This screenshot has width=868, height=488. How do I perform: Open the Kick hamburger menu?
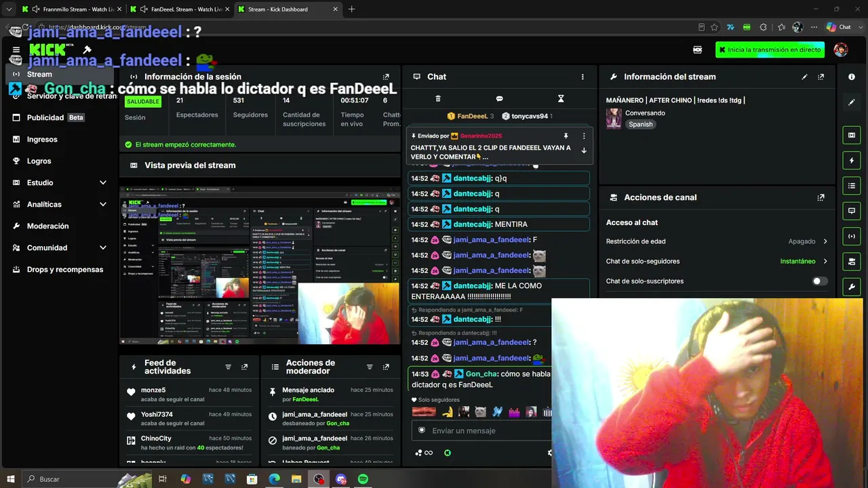16,50
